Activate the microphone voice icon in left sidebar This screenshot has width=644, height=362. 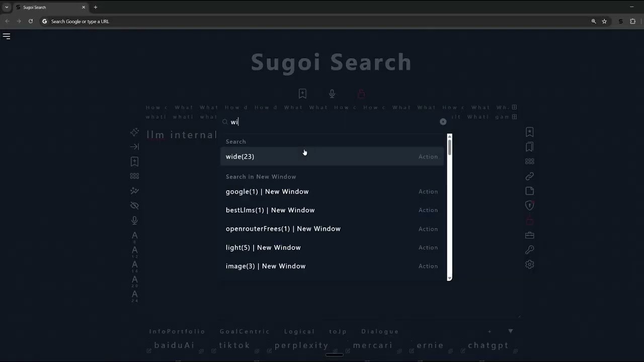tap(134, 220)
